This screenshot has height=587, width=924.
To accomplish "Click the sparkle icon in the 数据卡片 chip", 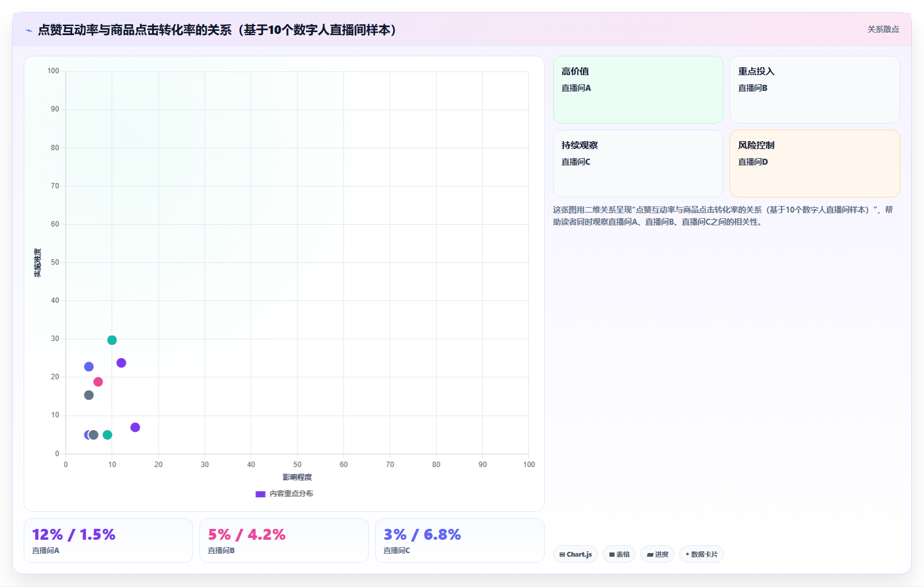I will [x=687, y=554].
